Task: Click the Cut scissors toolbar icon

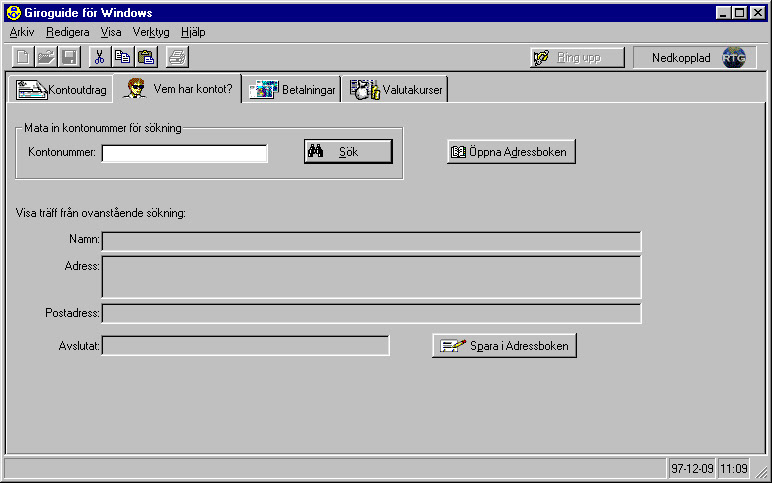Action: (99, 57)
